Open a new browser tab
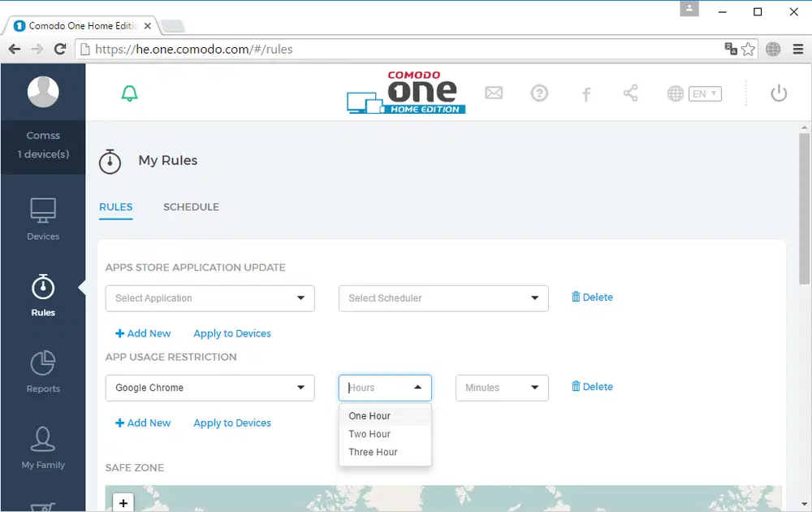The image size is (812, 512). coord(173,26)
